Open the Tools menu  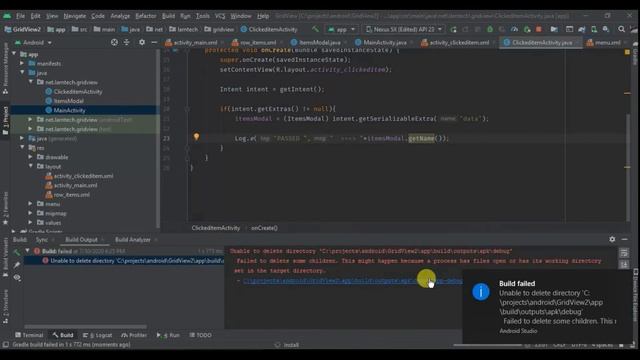tap(202, 16)
